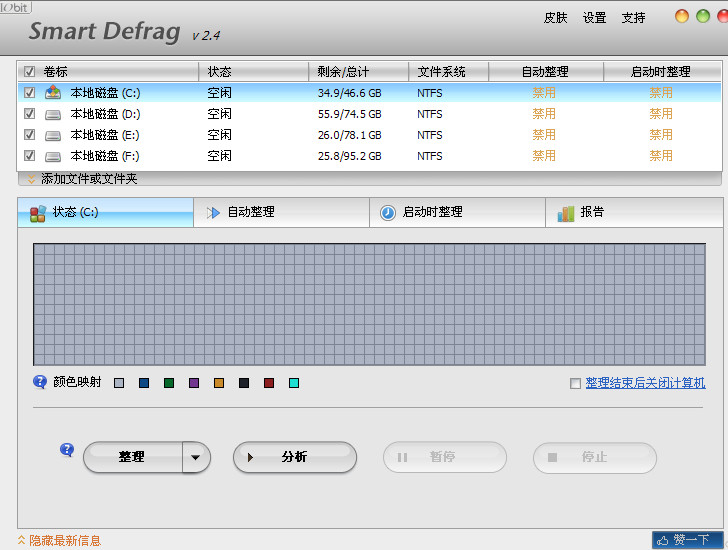Open the 皮肤 menu
The width and height of the screenshot is (728, 550).
pos(555,18)
